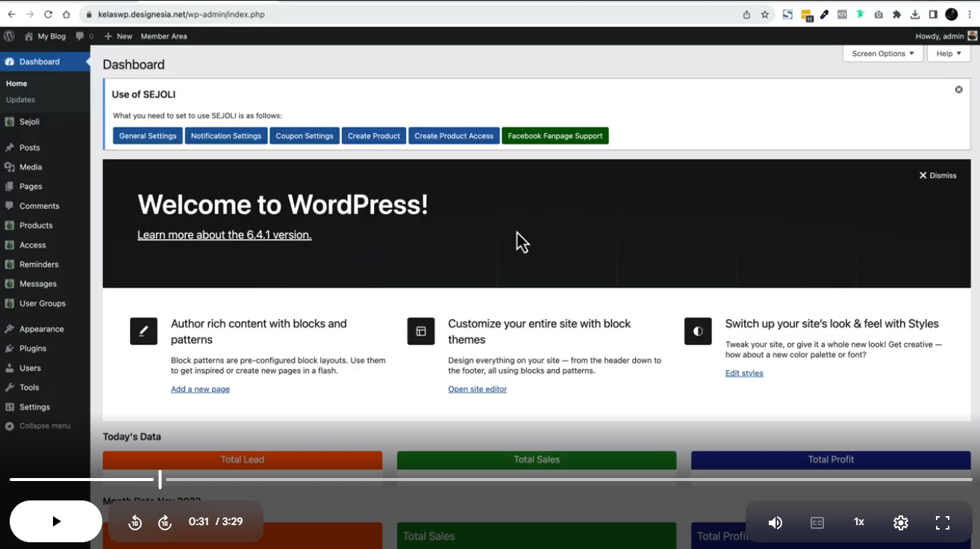Click the pencil icon beside Author rich content

[x=143, y=331]
